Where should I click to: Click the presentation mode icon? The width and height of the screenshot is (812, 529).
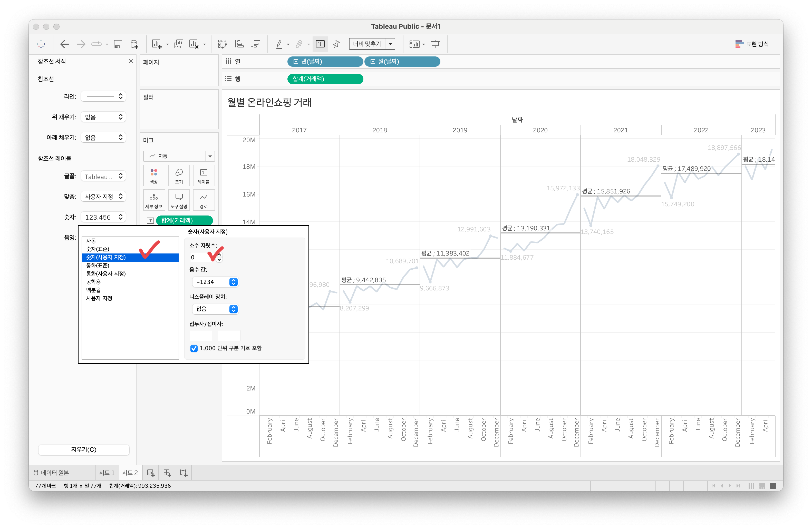click(435, 44)
